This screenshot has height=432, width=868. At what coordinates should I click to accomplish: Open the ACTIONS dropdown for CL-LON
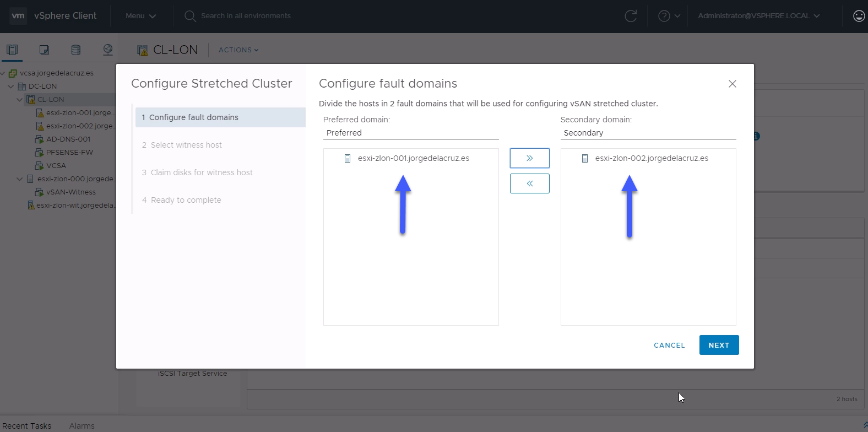point(238,50)
